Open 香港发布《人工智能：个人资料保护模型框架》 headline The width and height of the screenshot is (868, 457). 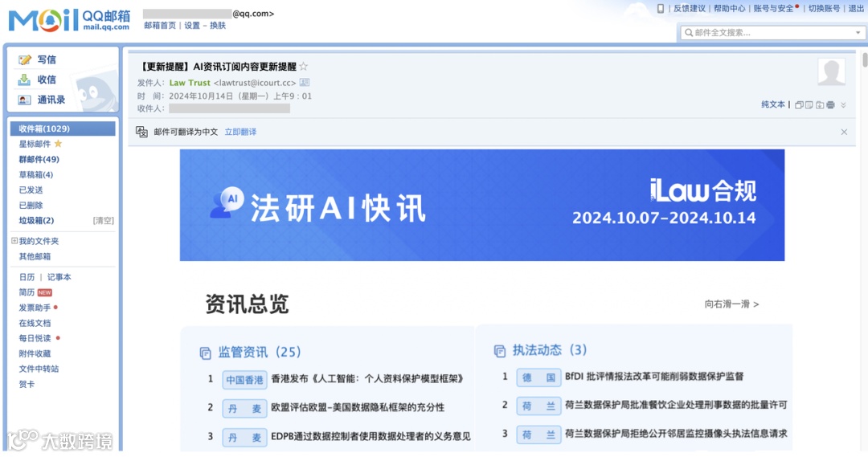pyautogui.click(x=367, y=379)
